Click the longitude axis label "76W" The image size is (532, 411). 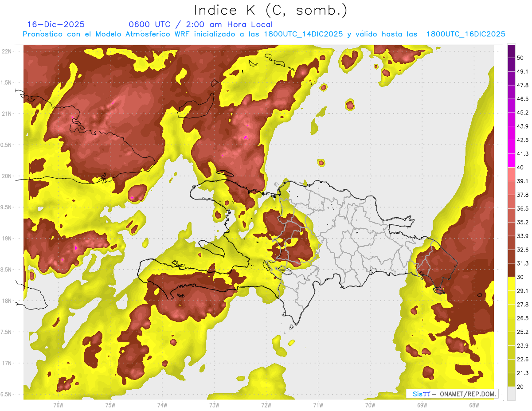58,405
